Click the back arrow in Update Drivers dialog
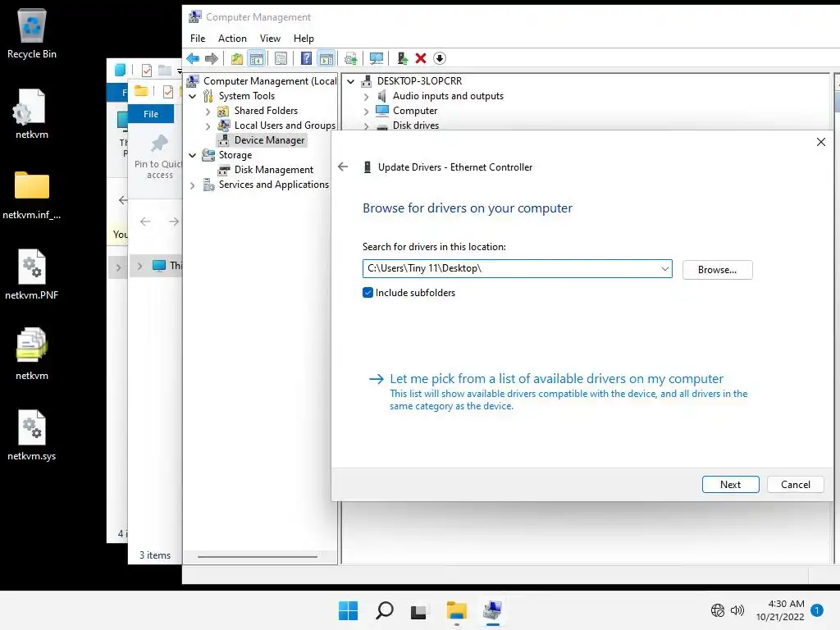This screenshot has height=630, width=840. pos(343,167)
